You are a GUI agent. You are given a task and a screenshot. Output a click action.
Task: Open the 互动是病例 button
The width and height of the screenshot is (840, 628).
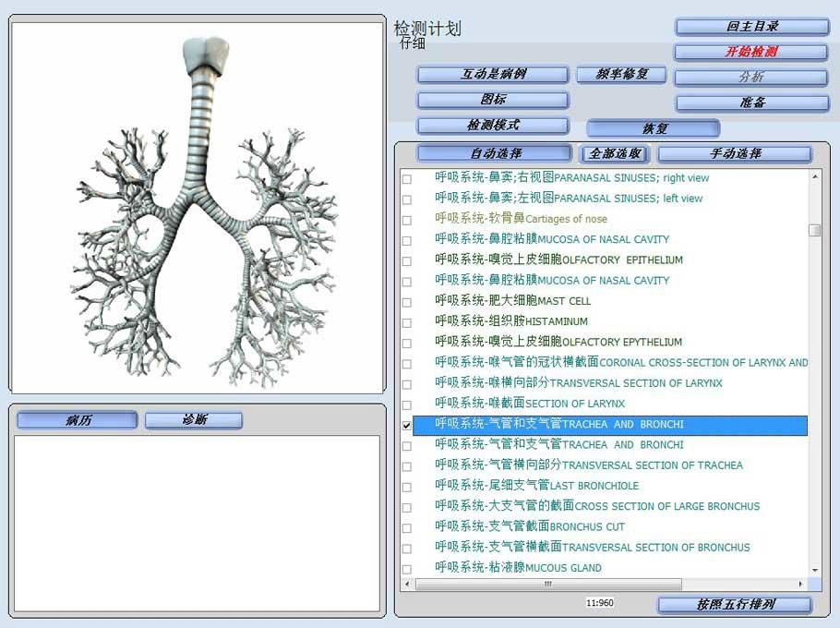(492, 75)
